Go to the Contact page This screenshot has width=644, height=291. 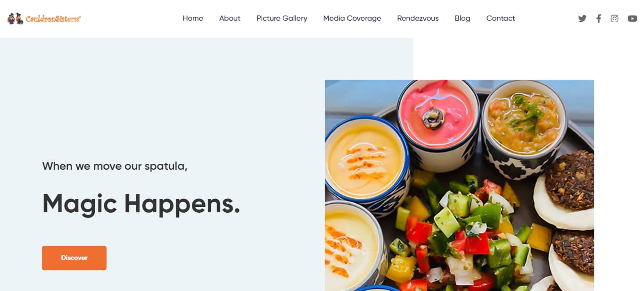click(x=500, y=18)
